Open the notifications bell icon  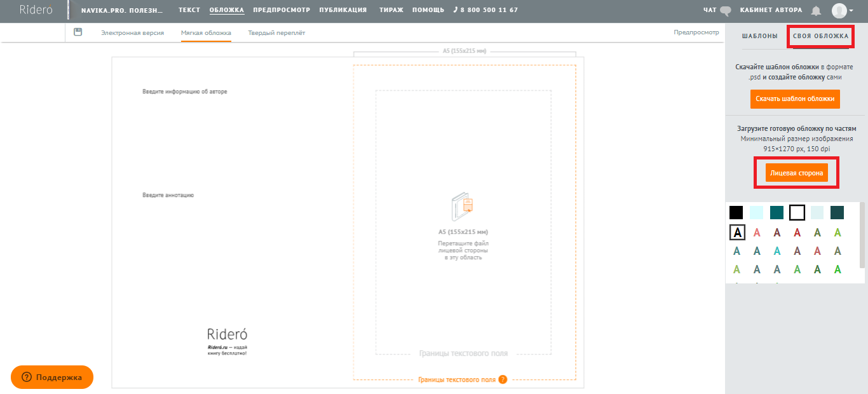(x=816, y=11)
